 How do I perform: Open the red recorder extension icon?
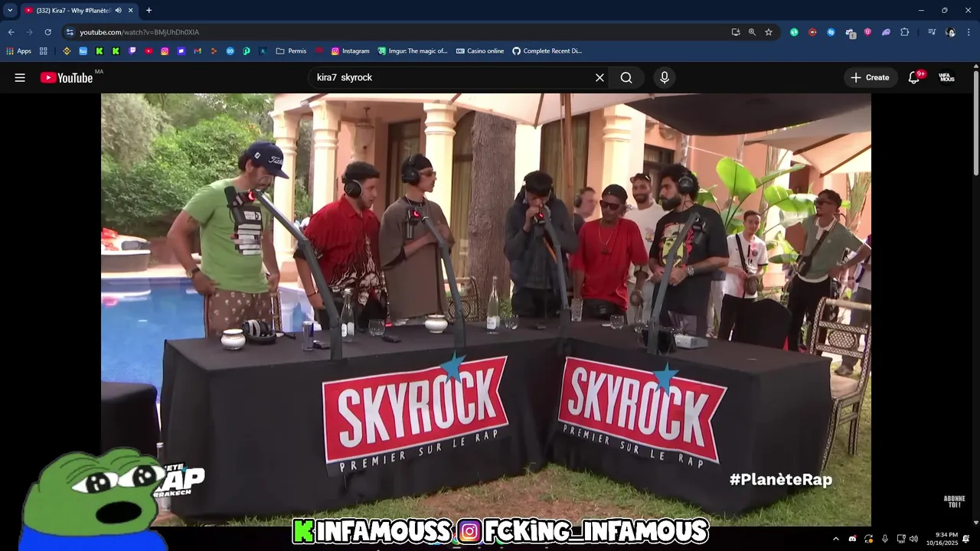[812, 32]
